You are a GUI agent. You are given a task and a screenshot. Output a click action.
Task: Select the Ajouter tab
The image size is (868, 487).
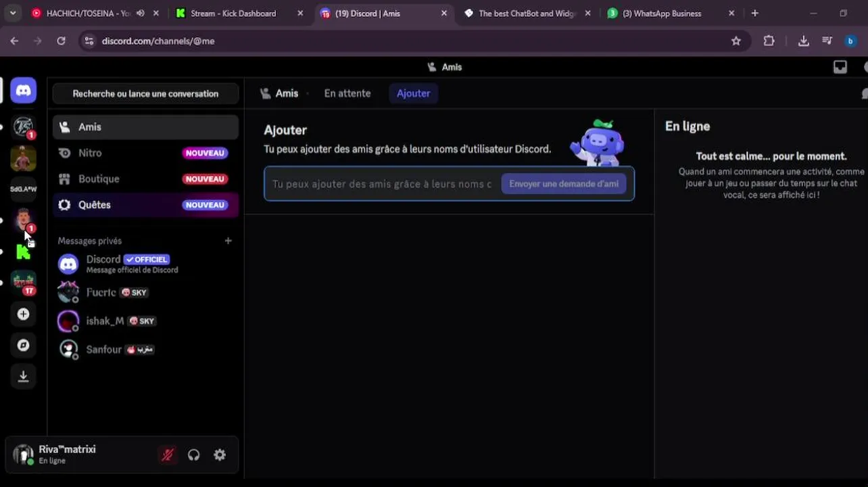pos(413,93)
